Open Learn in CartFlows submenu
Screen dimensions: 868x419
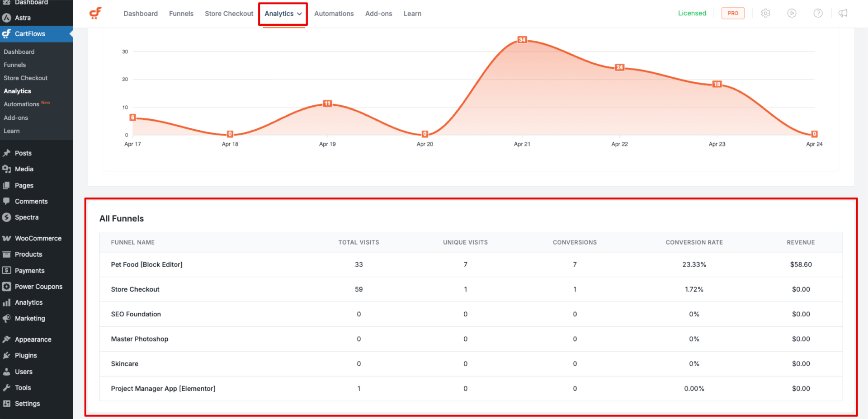(12, 131)
